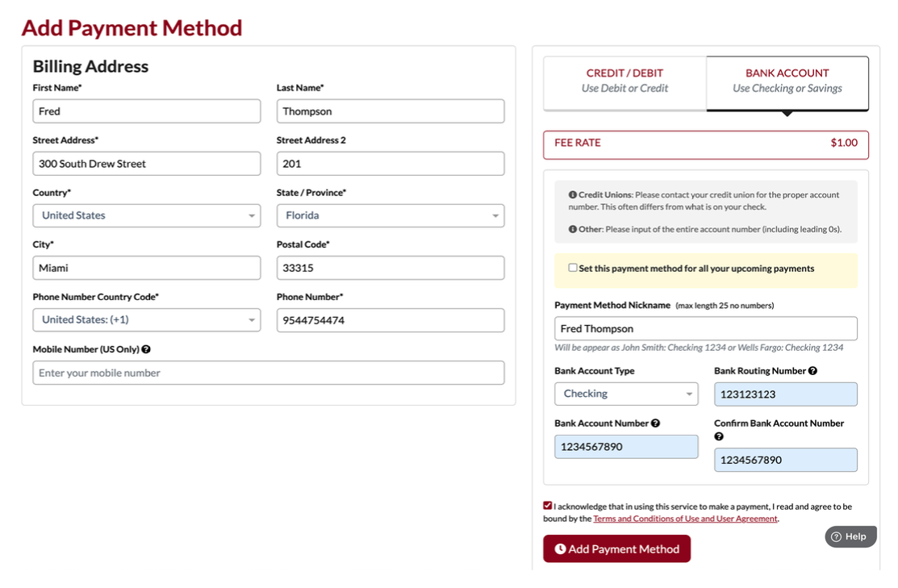
Task: Enable payment method for all upcoming payments
Action: [573, 267]
